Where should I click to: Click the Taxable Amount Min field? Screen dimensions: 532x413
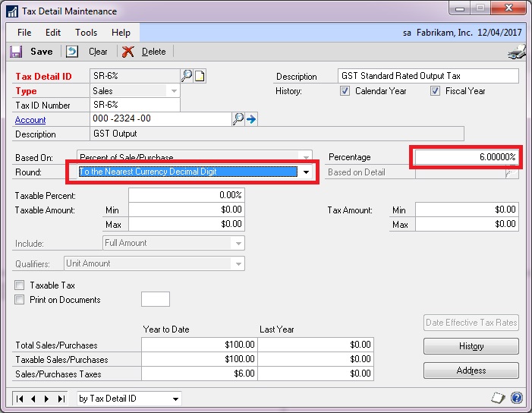187,210
